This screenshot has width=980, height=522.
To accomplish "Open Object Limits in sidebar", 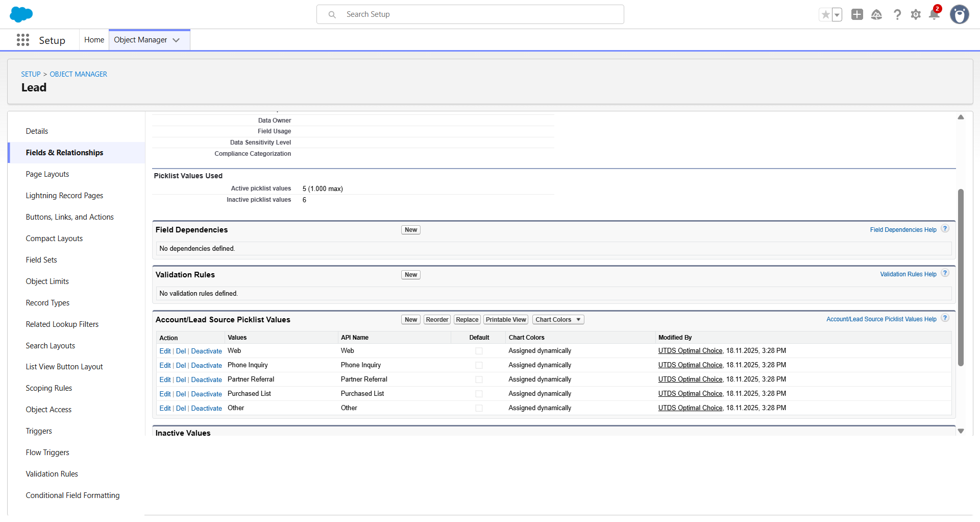I will pos(47,281).
